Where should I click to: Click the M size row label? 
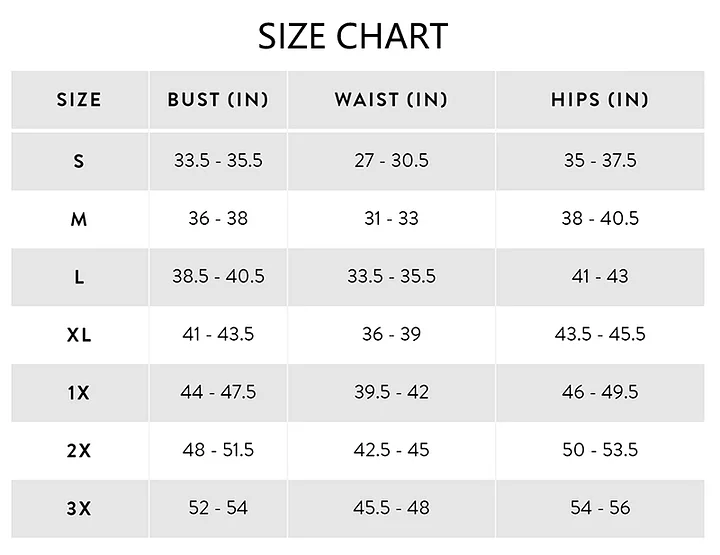(79, 219)
